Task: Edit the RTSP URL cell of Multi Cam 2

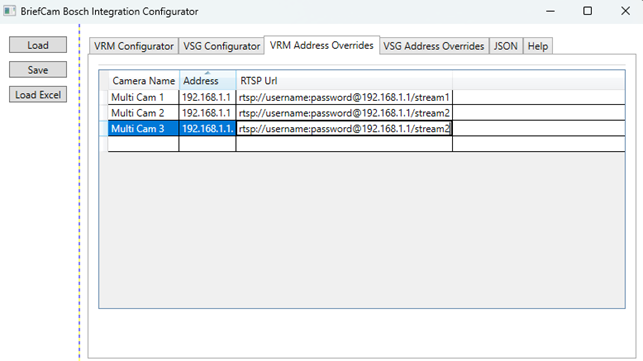Action: pos(344,113)
